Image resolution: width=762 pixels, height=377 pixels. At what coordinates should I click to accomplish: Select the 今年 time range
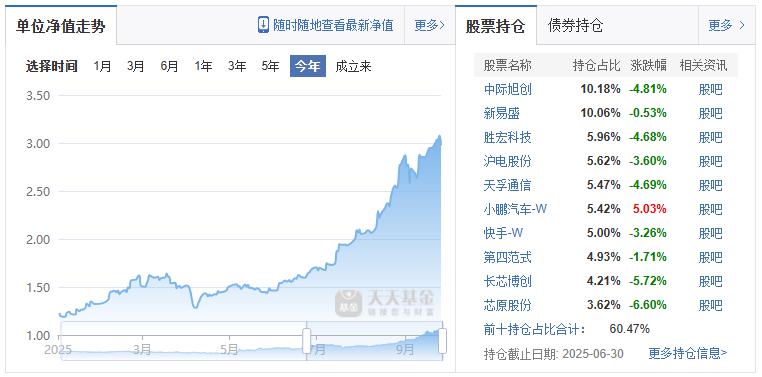pyautogui.click(x=308, y=66)
